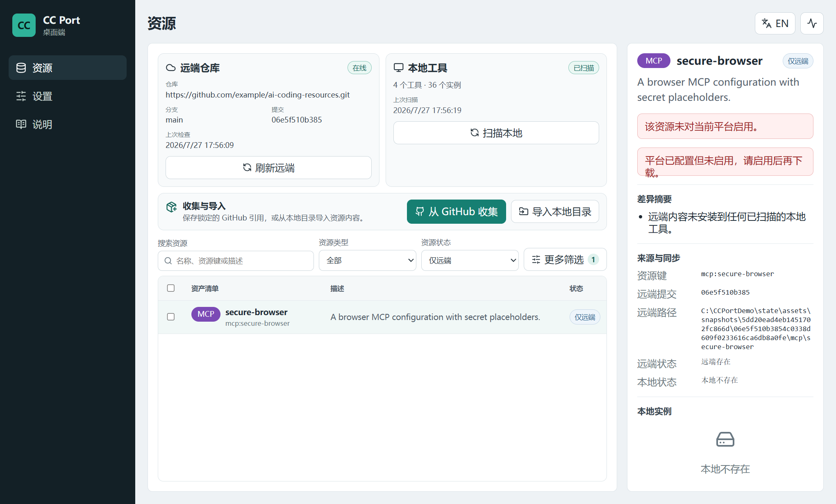
Task: Click the purple MCP badge in table row
Action: click(x=206, y=314)
